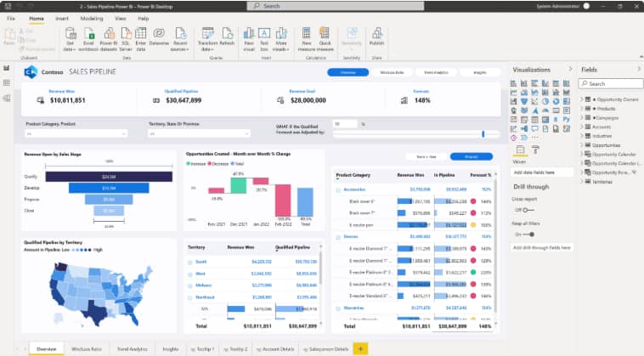The image size is (644, 356).
Task: Open the Modeling ribbon tab
Action: 92,19
